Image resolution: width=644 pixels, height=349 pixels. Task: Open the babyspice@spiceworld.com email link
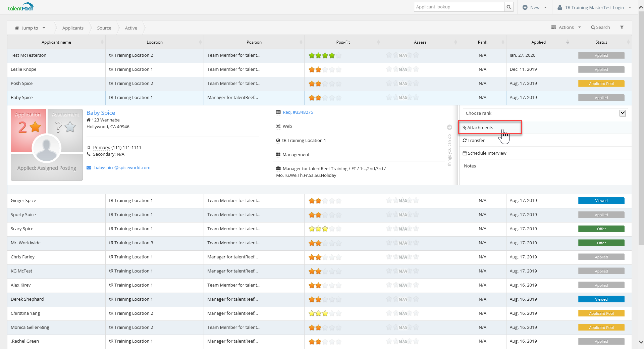pos(122,168)
